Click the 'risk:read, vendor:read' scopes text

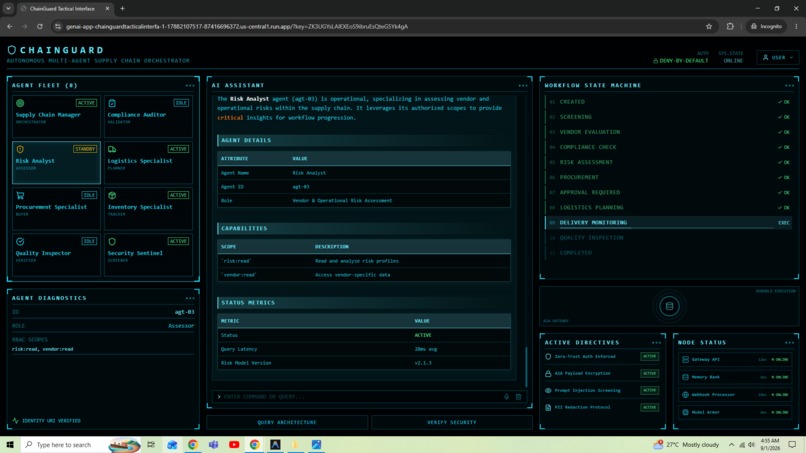43,349
